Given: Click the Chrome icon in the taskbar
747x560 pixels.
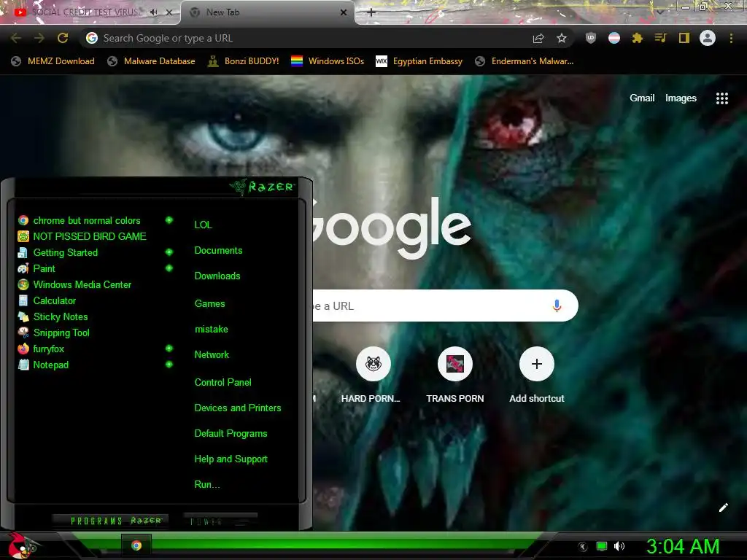Looking at the screenshot, I should (136, 545).
